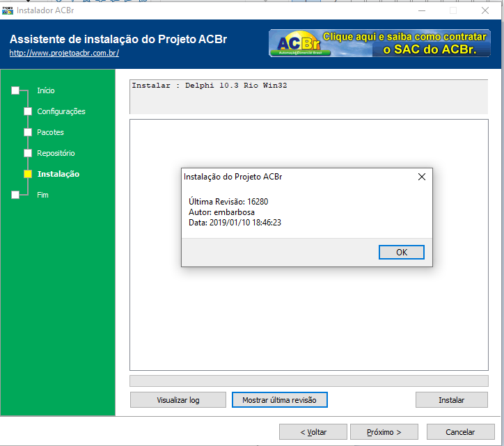Click the yellow Instalação step marker

tap(28, 174)
